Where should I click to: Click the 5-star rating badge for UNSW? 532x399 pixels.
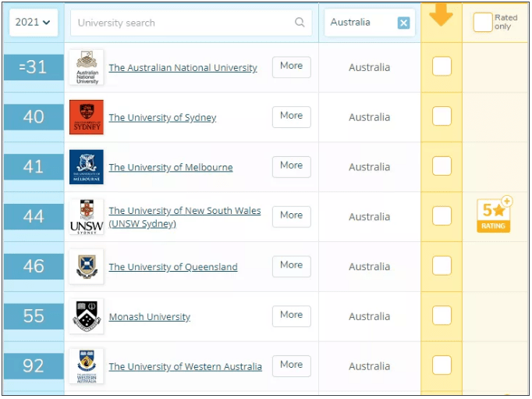[x=494, y=216]
